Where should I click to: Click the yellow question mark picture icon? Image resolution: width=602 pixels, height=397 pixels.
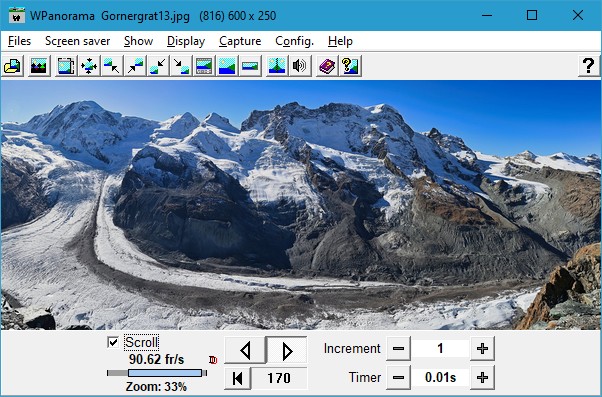350,66
